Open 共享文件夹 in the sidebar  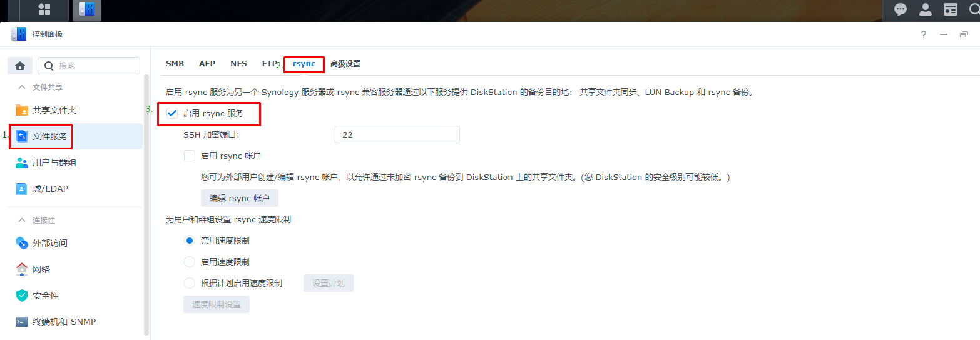54,110
